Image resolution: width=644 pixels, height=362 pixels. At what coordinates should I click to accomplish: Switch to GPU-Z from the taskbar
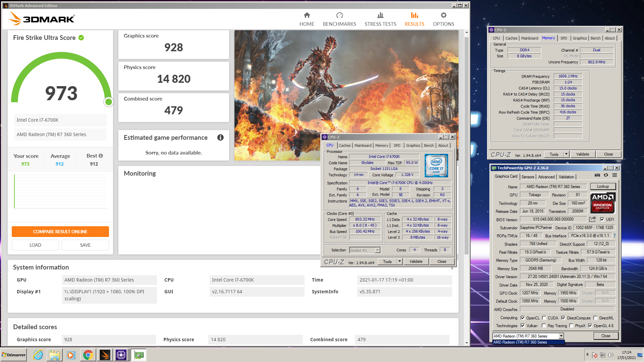(139, 355)
